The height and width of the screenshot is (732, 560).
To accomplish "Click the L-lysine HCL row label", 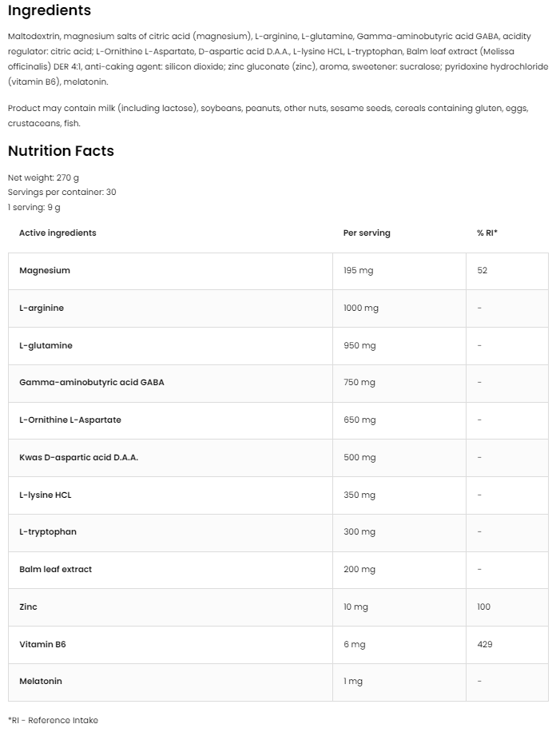I will (46, 495).
